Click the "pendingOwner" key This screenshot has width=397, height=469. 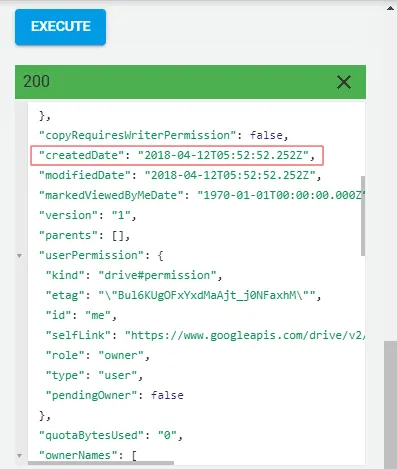point(91,395)
